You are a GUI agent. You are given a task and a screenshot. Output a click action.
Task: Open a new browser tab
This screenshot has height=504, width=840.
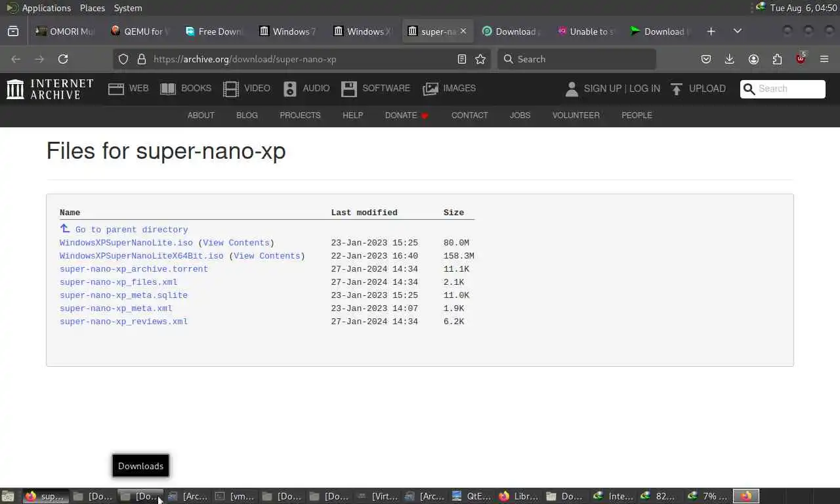(x=711, y=31)
